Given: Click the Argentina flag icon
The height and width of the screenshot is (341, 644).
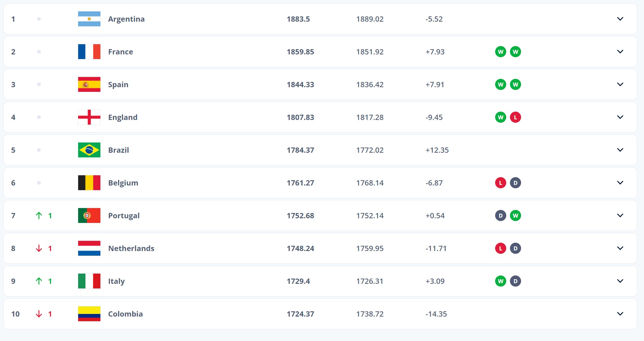Looking at the screenshot, I should [x=89, y=19].
